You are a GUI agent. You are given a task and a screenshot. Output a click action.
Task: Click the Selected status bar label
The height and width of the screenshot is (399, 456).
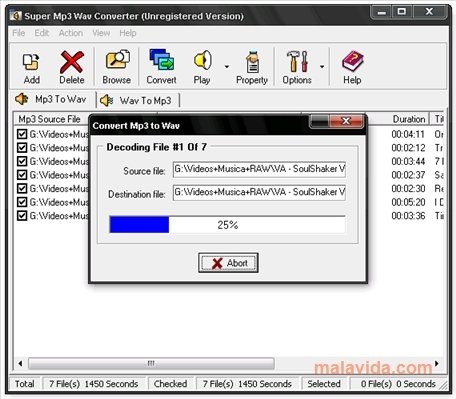point(324,384)
